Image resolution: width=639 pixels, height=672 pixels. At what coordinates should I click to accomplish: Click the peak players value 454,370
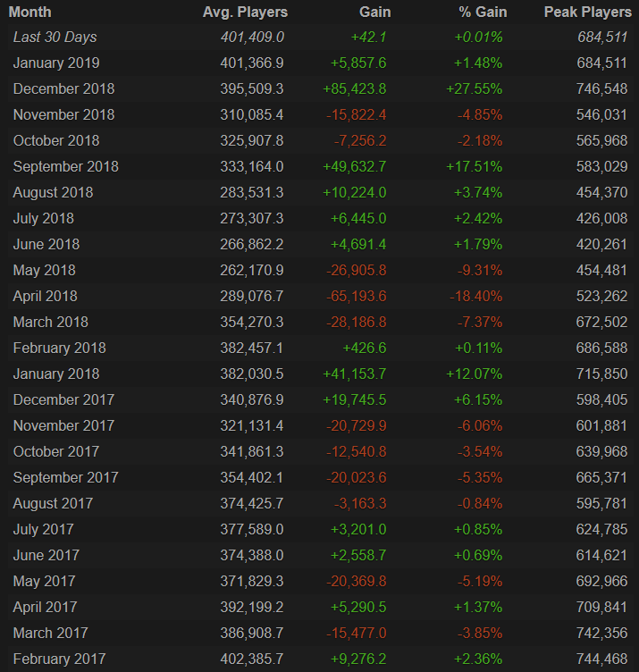(601, 192)
